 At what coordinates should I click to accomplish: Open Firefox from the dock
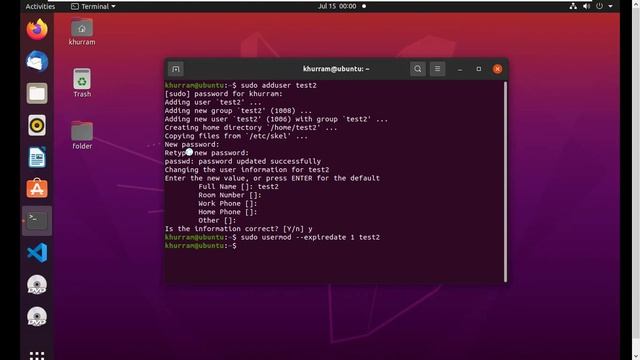coord(37,29)
